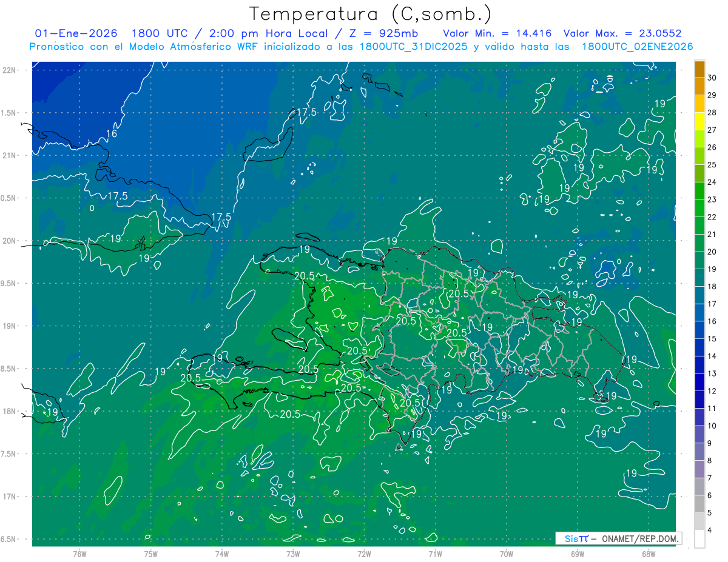The image size is (728, 562).
Task: Click the colorbar label '21'
Action: [x=712, y=235]
